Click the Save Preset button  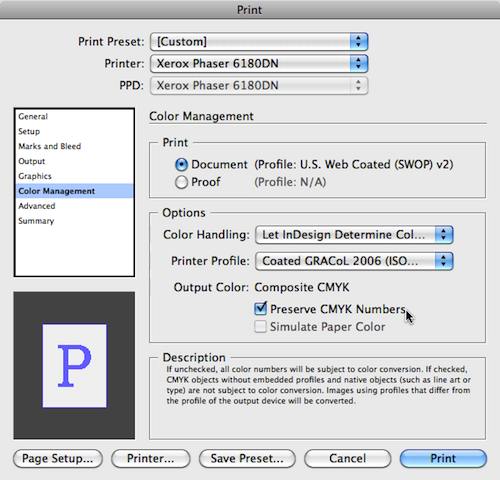247,459
